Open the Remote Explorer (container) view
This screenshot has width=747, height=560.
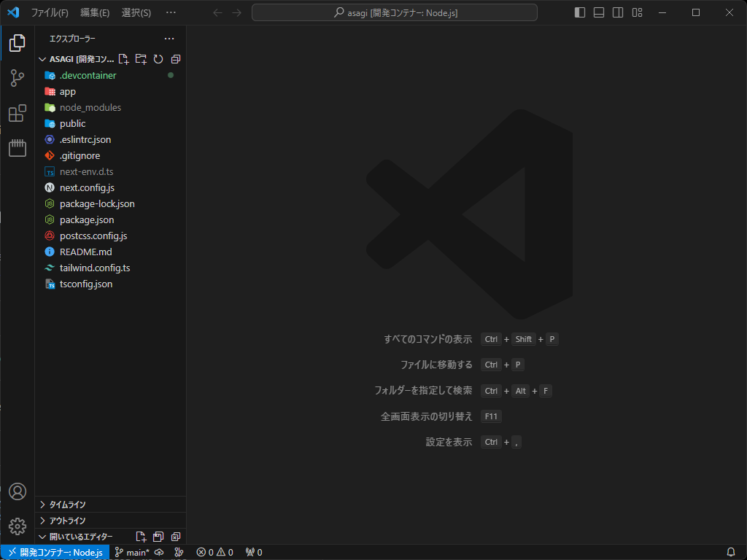[18, 147]
